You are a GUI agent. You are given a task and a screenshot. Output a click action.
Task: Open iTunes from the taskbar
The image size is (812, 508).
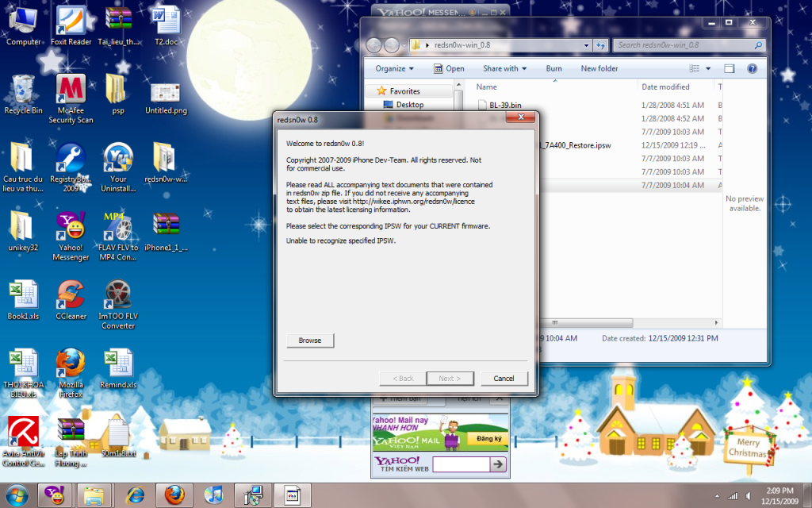coord(213,495)
